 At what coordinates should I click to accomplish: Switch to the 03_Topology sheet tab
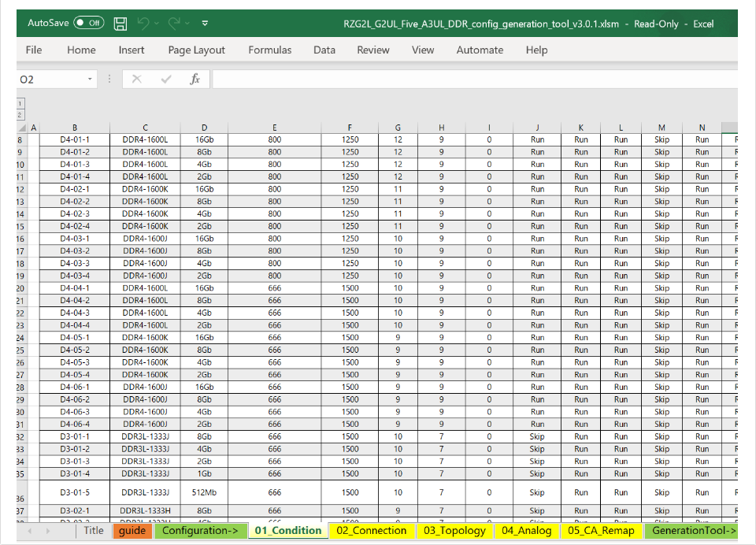(454, 531)
